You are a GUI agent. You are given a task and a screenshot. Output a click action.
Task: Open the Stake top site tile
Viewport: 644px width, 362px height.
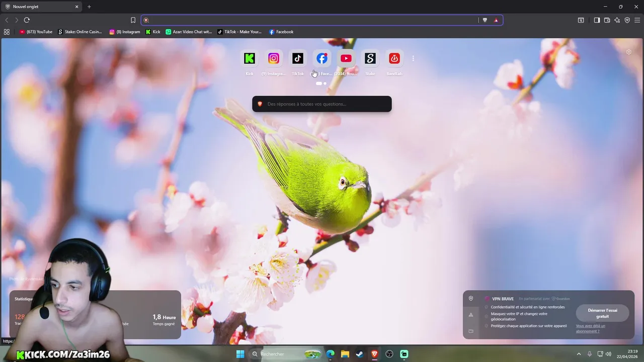point(370,59)
